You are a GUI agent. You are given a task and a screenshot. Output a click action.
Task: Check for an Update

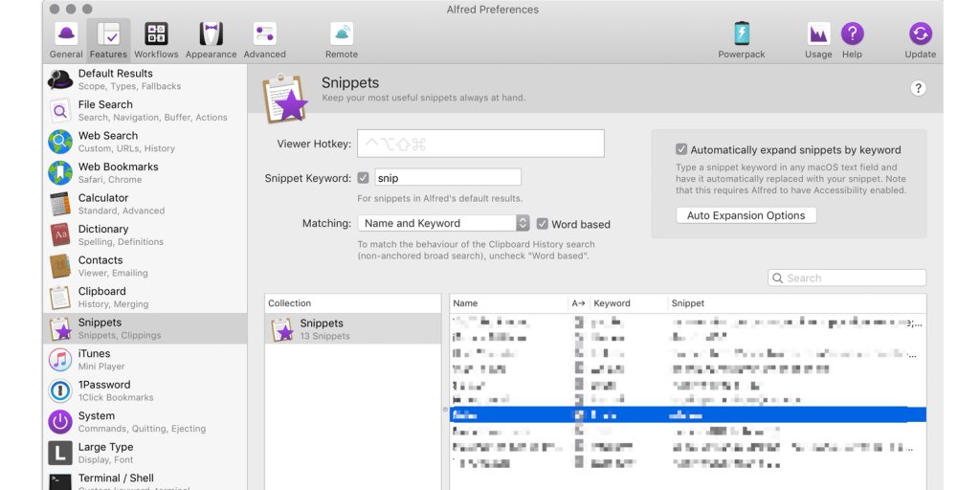(x=920, y=40)
